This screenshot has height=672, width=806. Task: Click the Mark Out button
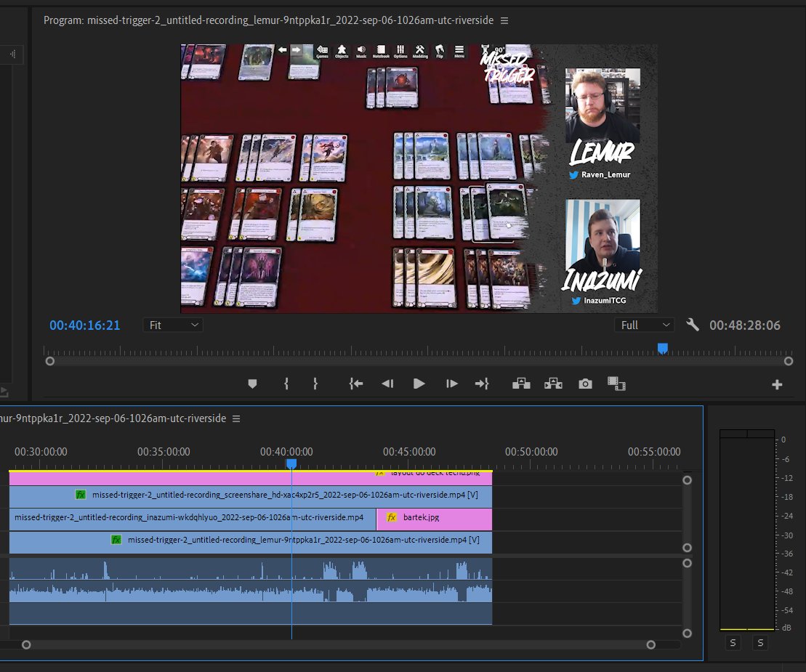pyautogui.click(x=315, y=384)
